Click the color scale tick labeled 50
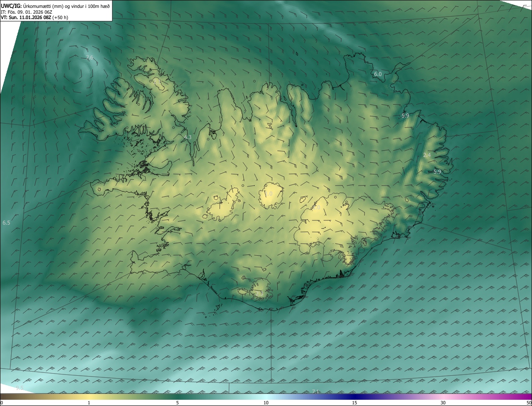This screenshot has height=406, width=532. pos(529,403)
